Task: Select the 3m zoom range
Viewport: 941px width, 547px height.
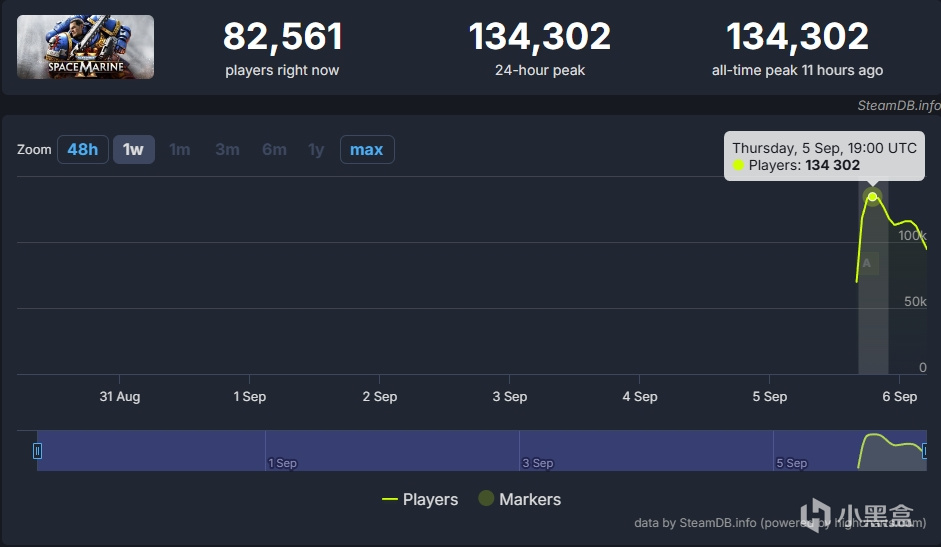Action: tap(227, 150)
